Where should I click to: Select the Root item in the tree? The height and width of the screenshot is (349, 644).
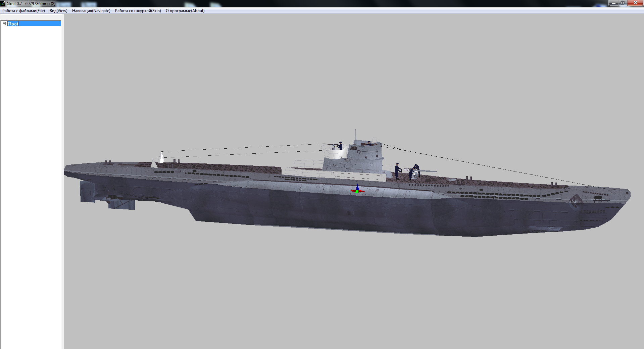13,24
